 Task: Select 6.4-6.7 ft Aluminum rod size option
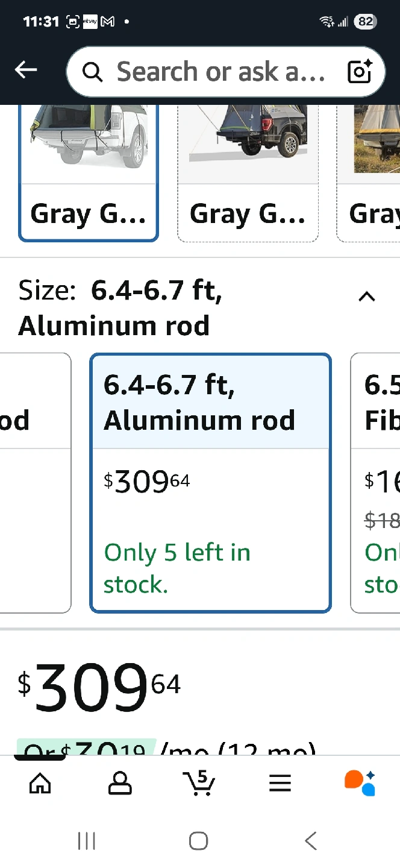tap(210, 482)
